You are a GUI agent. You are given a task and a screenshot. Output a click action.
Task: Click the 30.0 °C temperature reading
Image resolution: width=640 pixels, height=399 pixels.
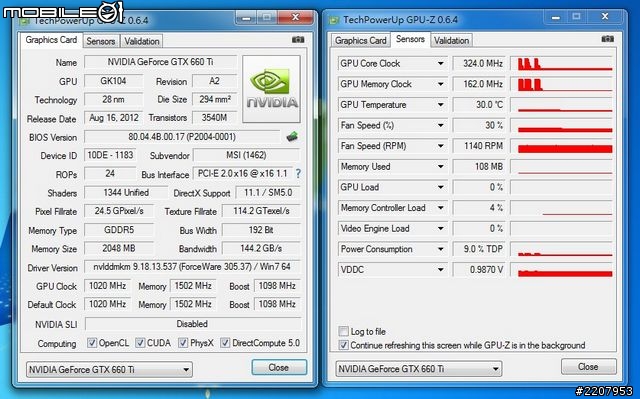click(479, 105)
